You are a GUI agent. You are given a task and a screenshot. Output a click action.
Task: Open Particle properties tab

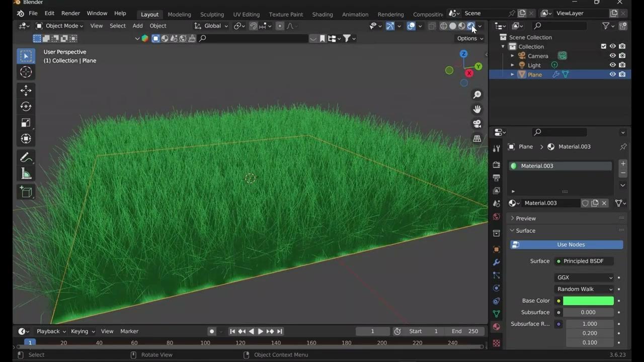(x=497, y=275)
